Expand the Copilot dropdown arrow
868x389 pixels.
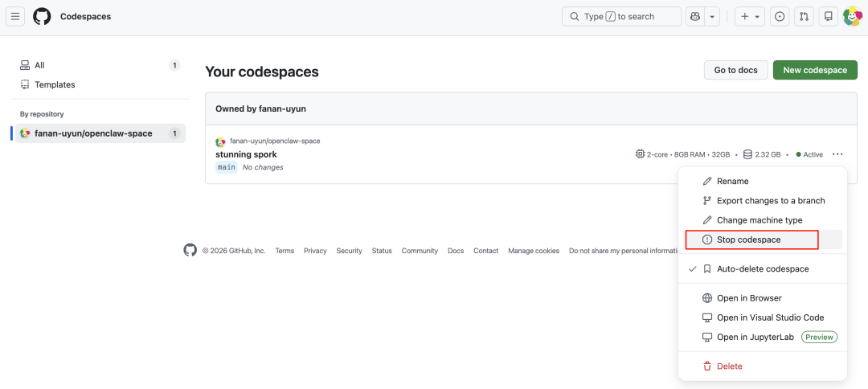[x=712, y=16]
